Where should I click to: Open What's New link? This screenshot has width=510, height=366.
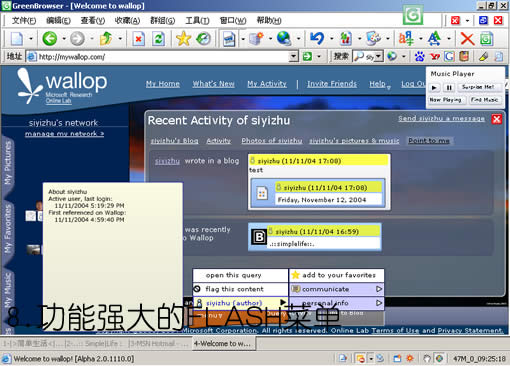click(213, 84)
